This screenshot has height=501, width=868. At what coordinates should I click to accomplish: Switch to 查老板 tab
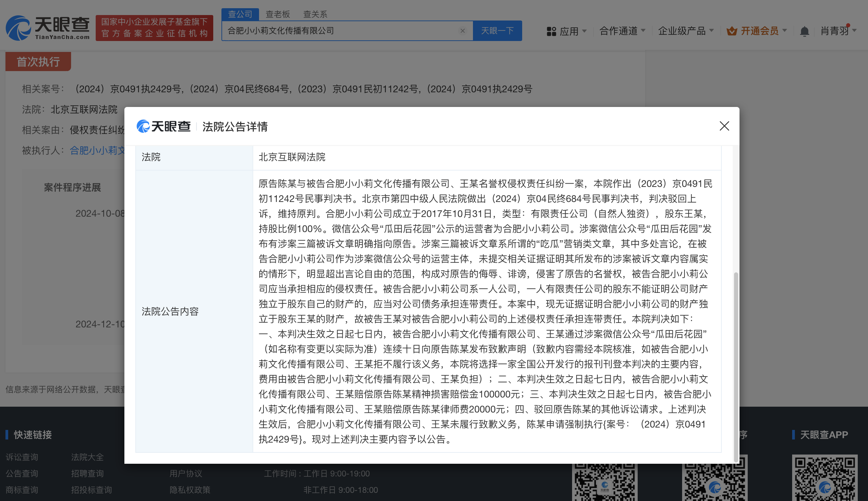[x=277, y=14]
